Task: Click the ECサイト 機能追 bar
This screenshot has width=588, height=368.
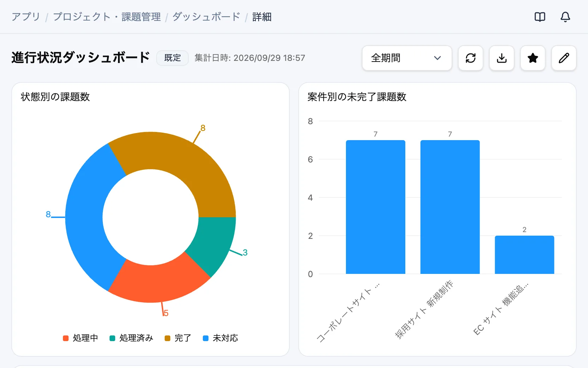Action: 524,255
